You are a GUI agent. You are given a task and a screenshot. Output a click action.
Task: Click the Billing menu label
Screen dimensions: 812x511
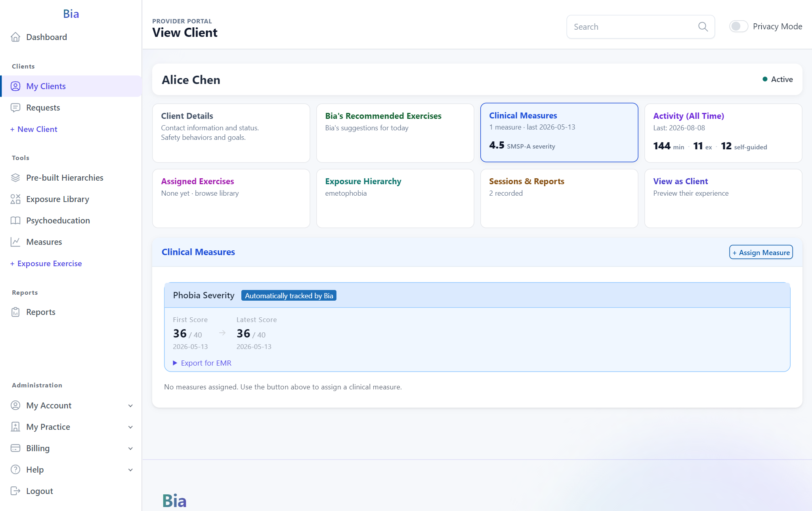click(38, 448)
